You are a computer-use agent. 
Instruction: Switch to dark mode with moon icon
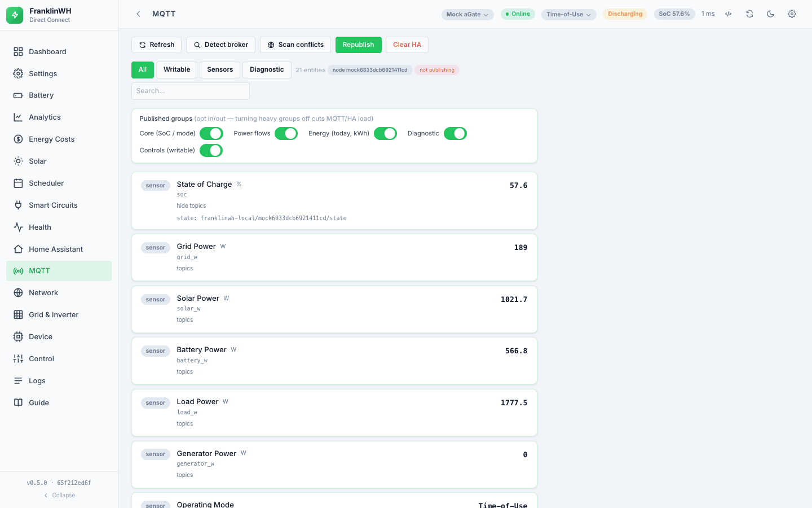(771, 14)
